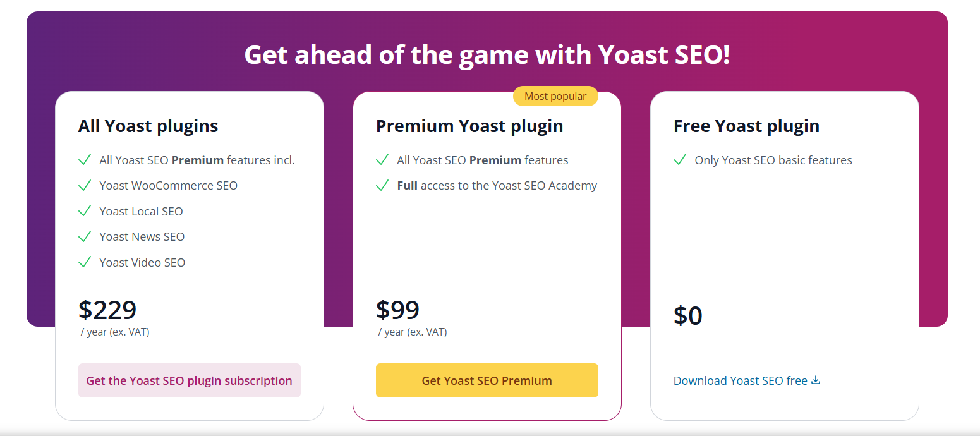This screenshot has height=436, width=980.
Task: Click the Get ahead of the game headline
Action: coord(487,54)
